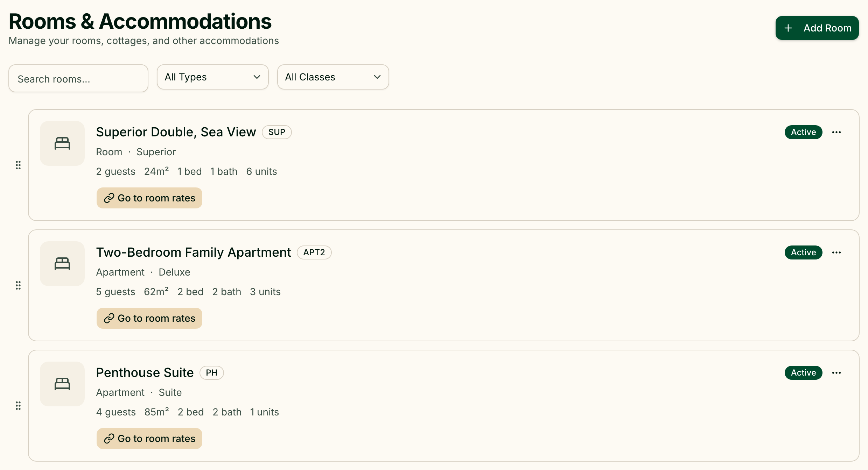
Task: Toggle Active status badge on Family Apartment
Action: tap(804, 252)
